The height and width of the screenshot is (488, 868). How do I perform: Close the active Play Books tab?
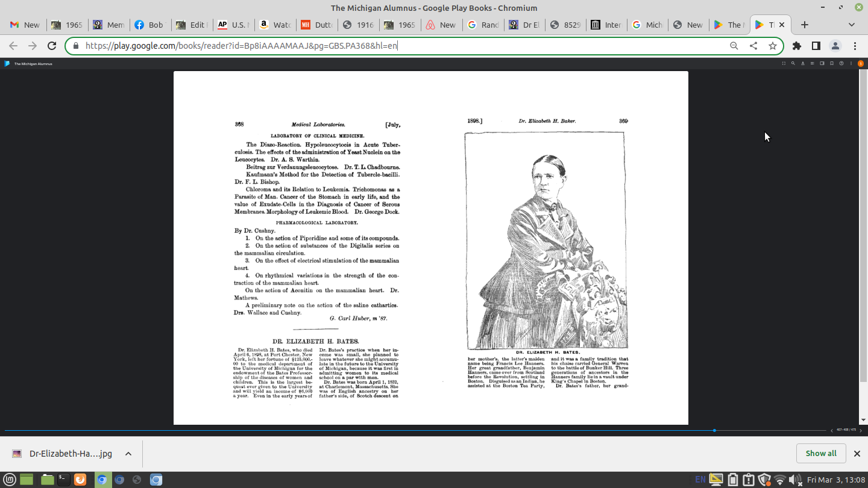(x=782, y=25)
